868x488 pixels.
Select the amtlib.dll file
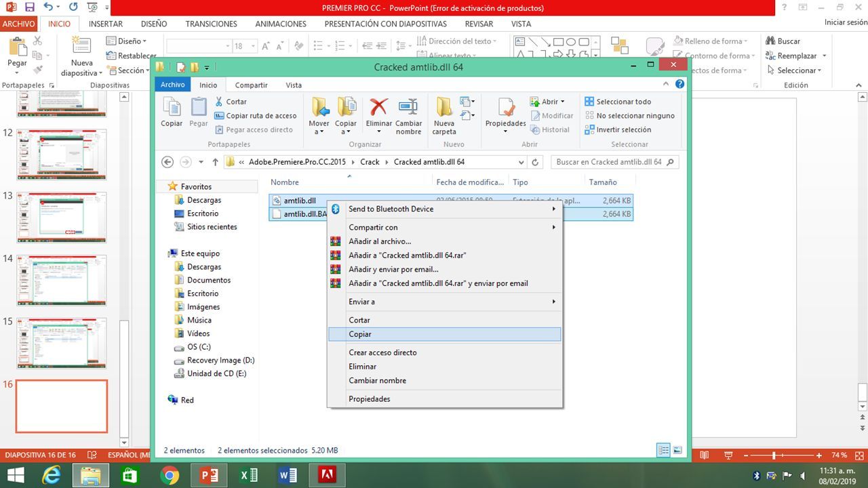pos(300,201)
